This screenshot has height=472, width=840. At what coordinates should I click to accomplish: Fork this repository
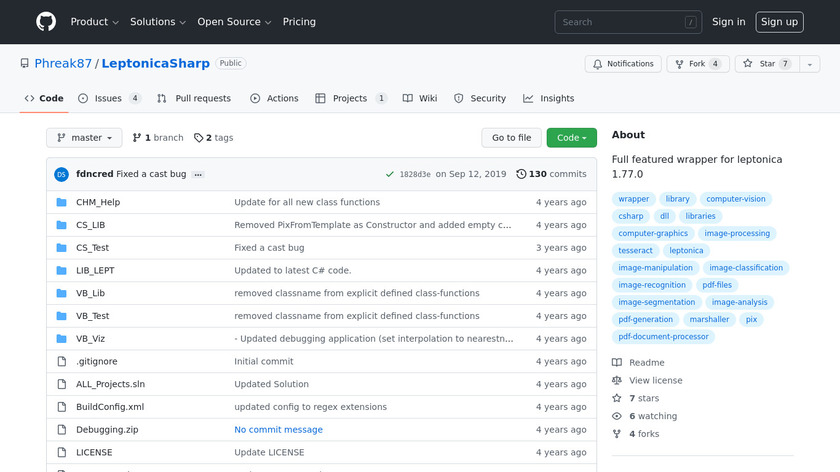(698, 64)
